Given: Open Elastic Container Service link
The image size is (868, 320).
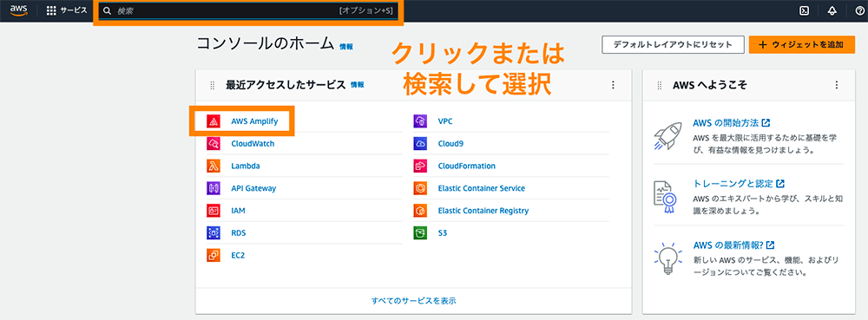Looking at the screenshot, I should tap(481, 188).
